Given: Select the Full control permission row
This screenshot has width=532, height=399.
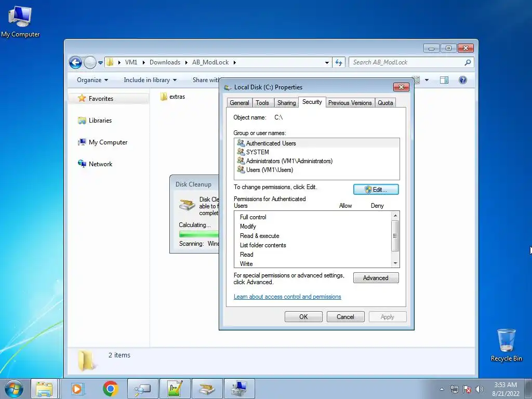Looking at the screenshot, I should [x=313, y=217].
